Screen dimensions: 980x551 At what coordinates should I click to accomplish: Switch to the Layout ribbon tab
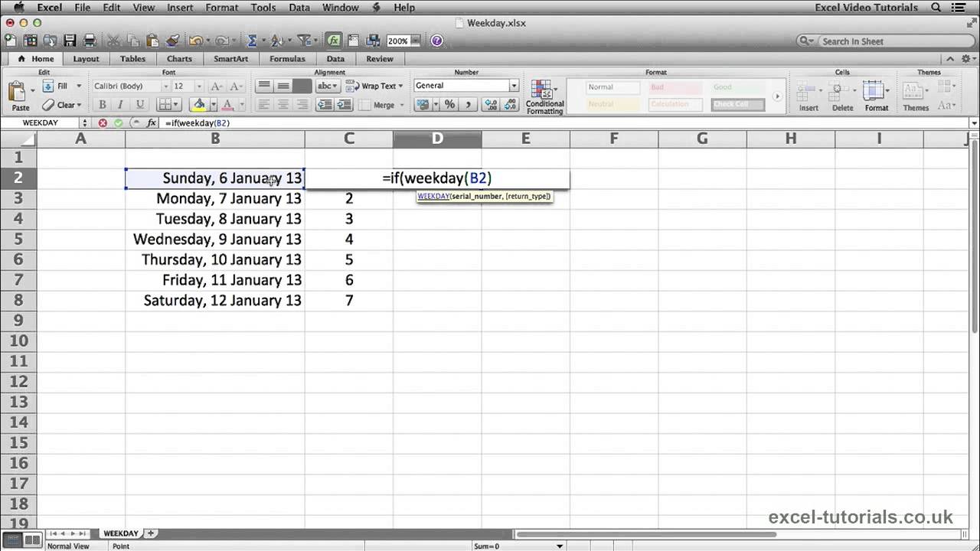coord(86,59)
